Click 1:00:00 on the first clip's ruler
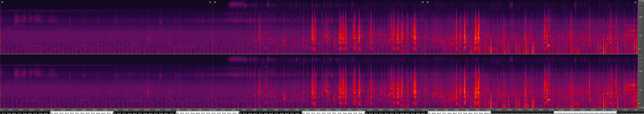The image size is (644, 114). coord(63,110)
